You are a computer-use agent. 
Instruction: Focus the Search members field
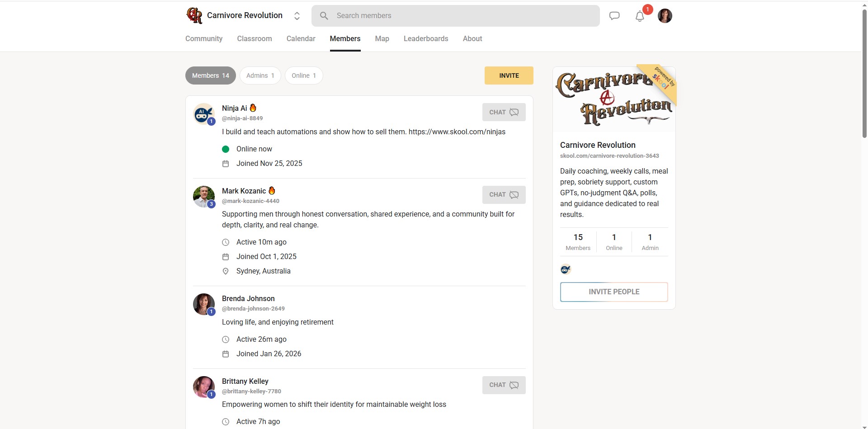point(461,16)
